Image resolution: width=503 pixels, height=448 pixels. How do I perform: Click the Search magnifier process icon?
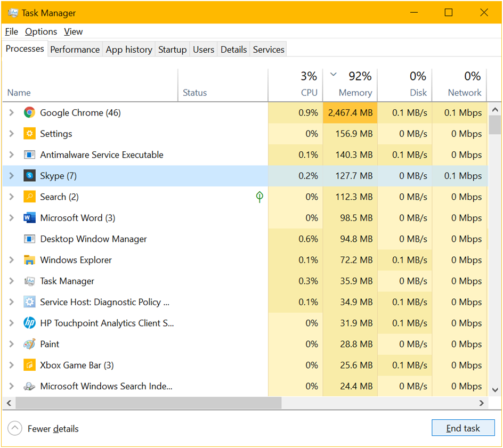click(x=29, y=197)
